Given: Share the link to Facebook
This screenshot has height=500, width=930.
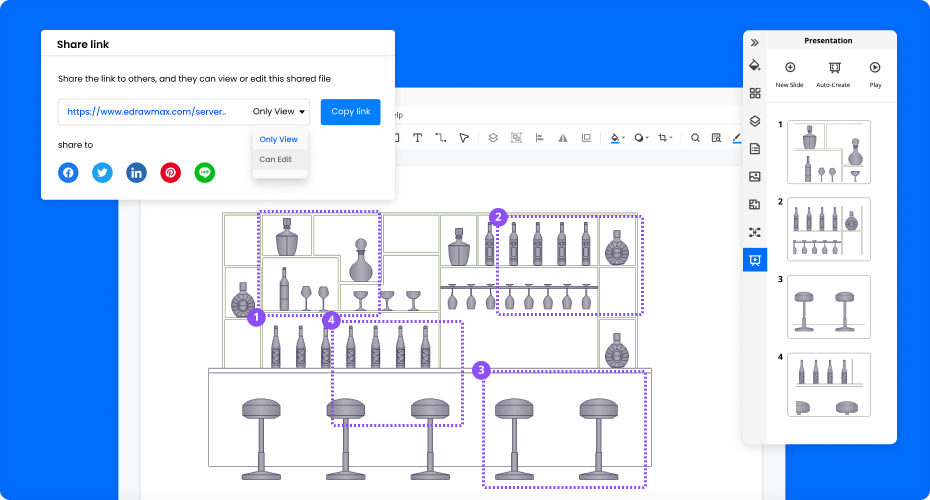Looking at the screenshot, I should (x=68, y=172).
